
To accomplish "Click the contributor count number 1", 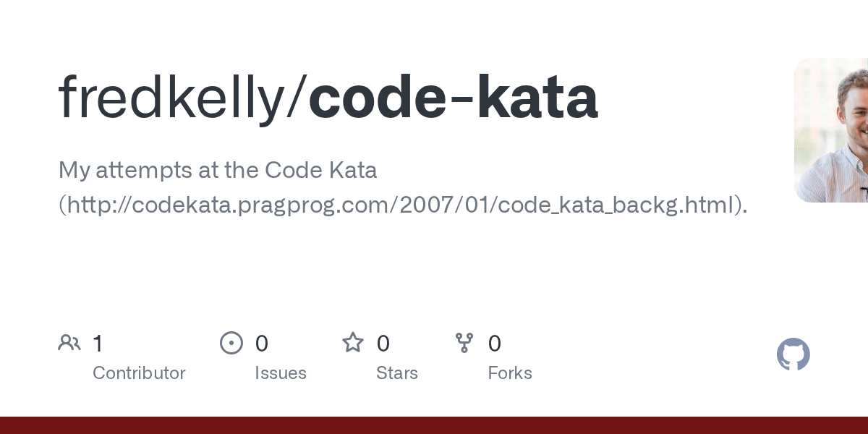I will [x=98, y=344].
